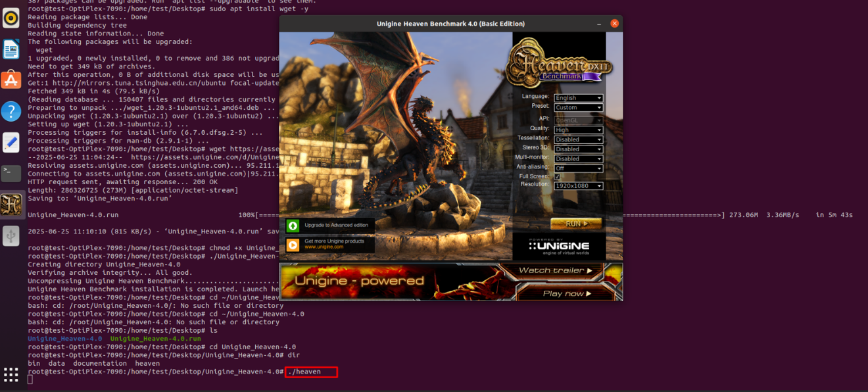Open the Terminal dock icon
Viewport: 868px width, 392px height.
point(11,173)
